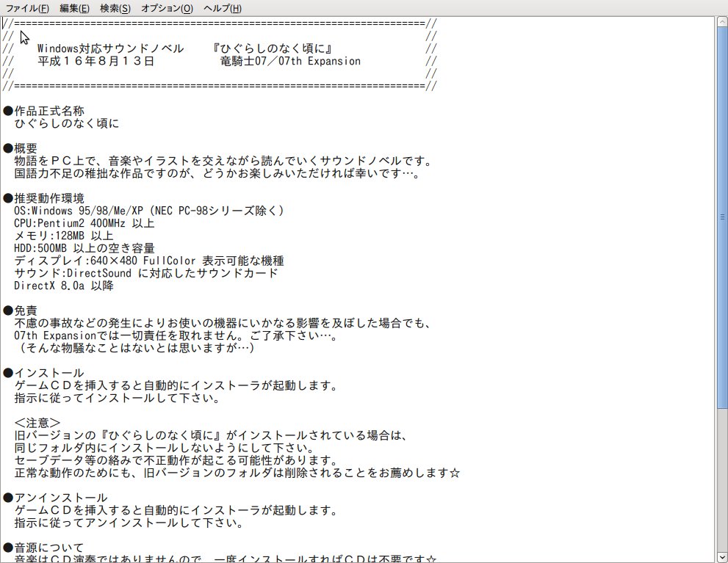
Task: Click the heading ●アンインストール
Action: coord(55,498)
